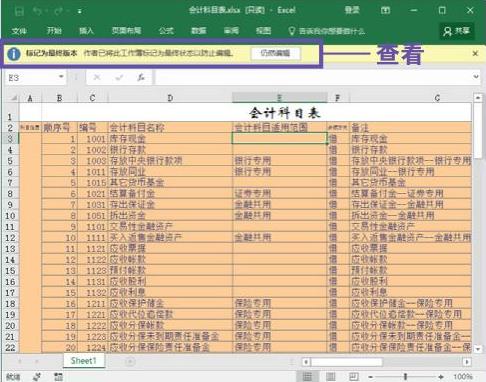486x382 pixels.
Task: Select Normal view in status bar
Action: 307,377
